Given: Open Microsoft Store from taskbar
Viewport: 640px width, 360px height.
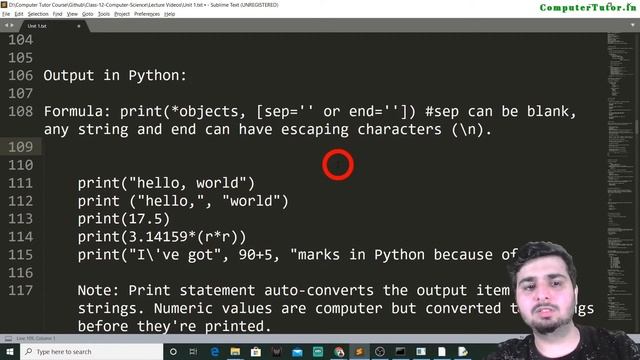Looking at the screenshot, I should click(256, 351).
